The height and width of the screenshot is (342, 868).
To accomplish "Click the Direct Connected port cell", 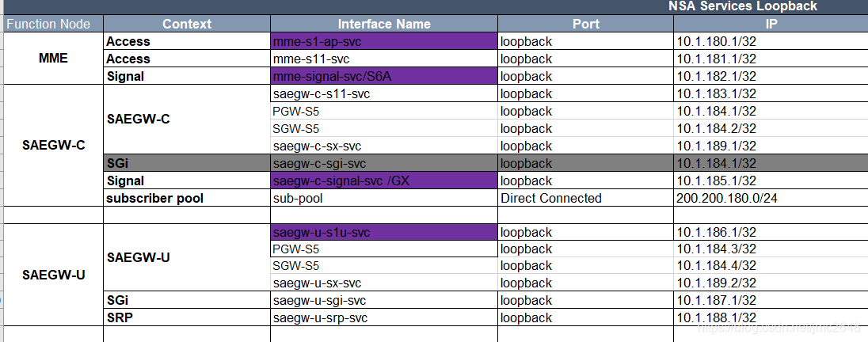I will click(x=586, y=198).
